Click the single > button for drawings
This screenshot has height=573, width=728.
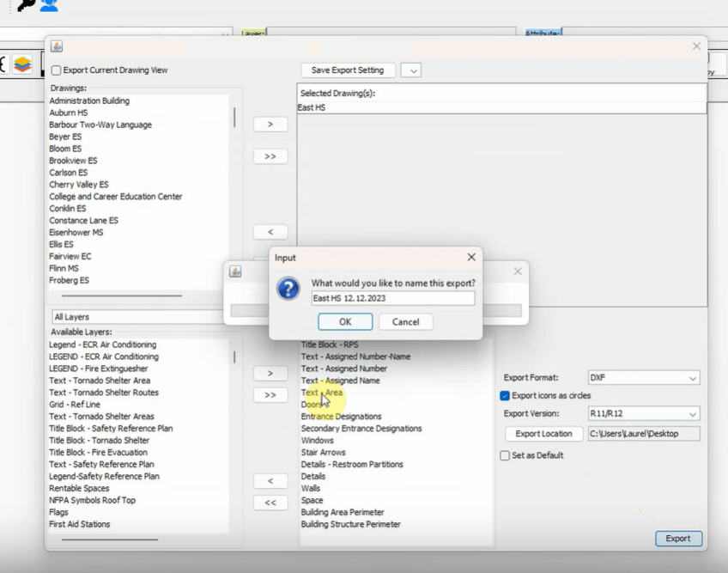coord(270,125)
